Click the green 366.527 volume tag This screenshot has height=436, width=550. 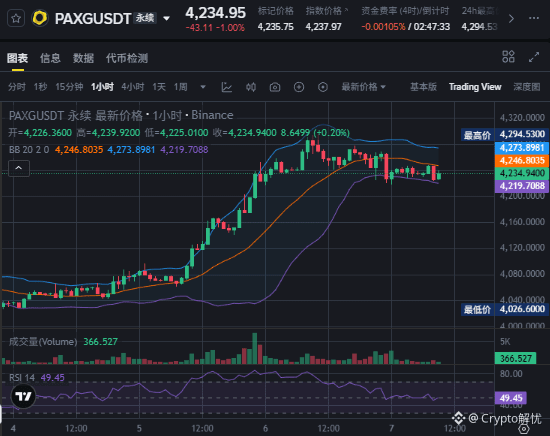[515, 358]
